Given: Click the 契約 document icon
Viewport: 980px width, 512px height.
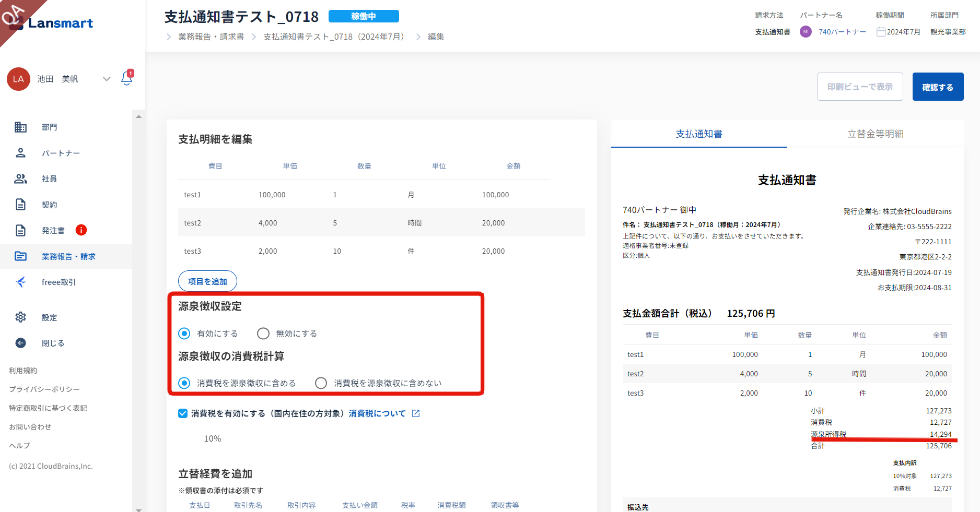Looking at the screenshot, I should coord(20,205).
